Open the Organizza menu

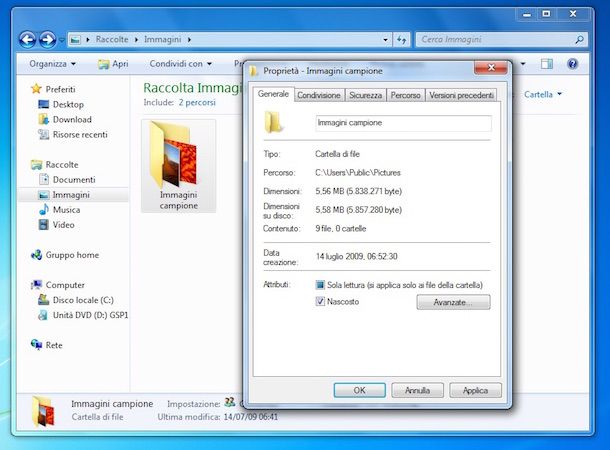coord(52,63)
